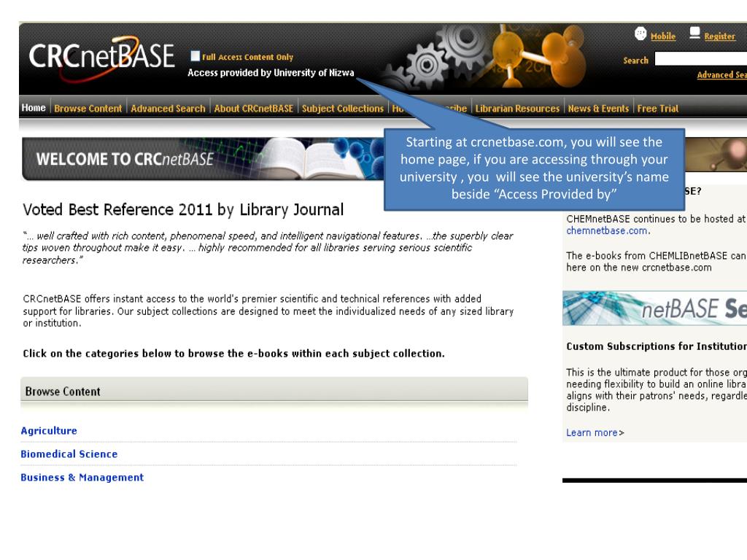Open Free Trial menu item
This screenshot has width=747, height=560.
(x=658, y=109)
